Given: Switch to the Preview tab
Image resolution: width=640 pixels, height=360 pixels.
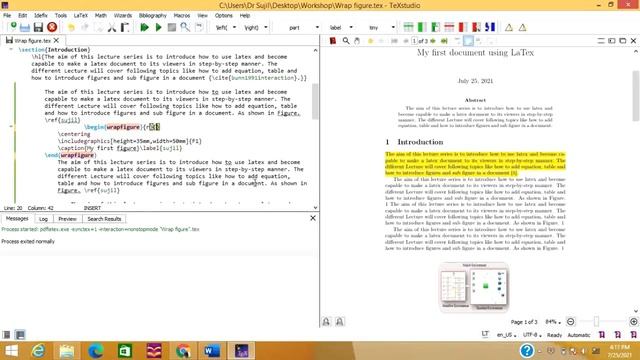Looking at the screenshot, I should (67, 219).
